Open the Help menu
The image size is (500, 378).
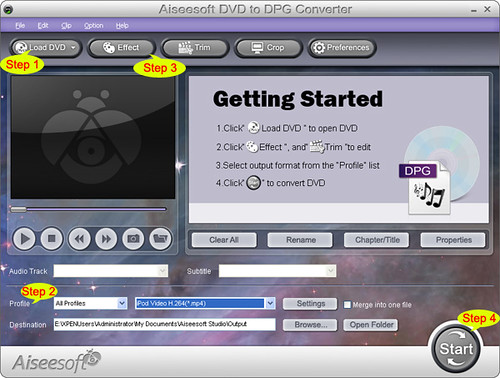tap(122, 26)
